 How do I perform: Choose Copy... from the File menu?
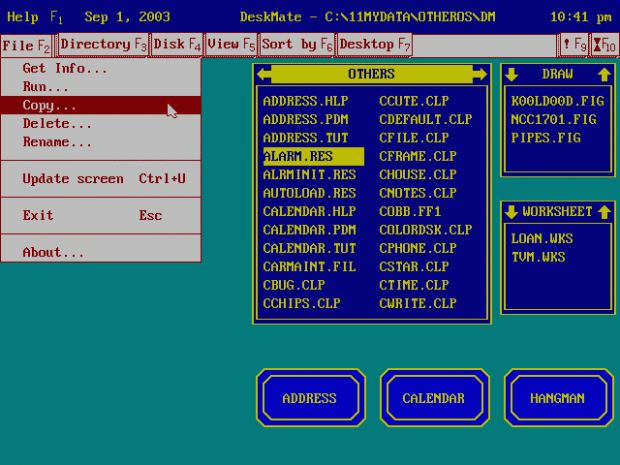click(50, 105)
